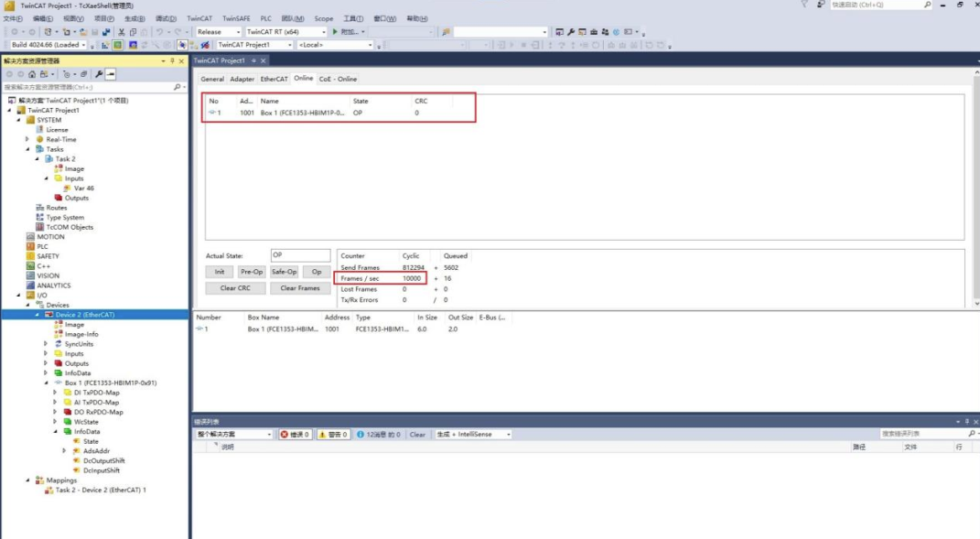
Task: Click the Clear CRC button
Action: [235, 288]
